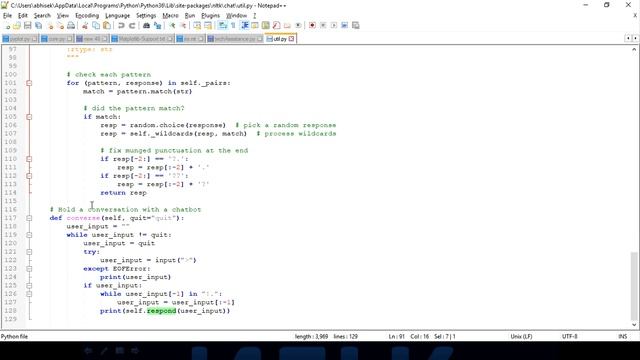640x360 pixels.
Task: Toggle file monitoring eye icon
Action: pyautogui.click(x=298, y=25)
